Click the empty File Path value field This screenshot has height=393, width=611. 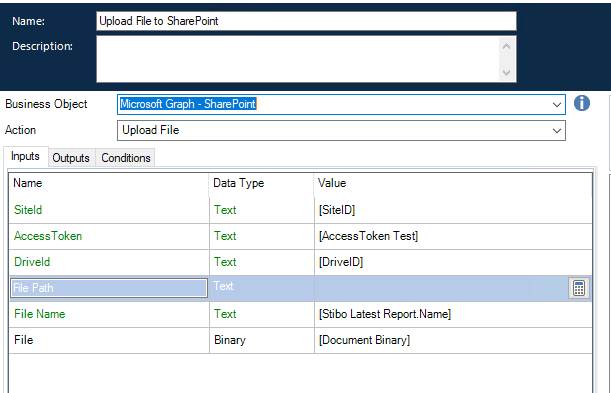pyautogui.click(x=441, y=288)
